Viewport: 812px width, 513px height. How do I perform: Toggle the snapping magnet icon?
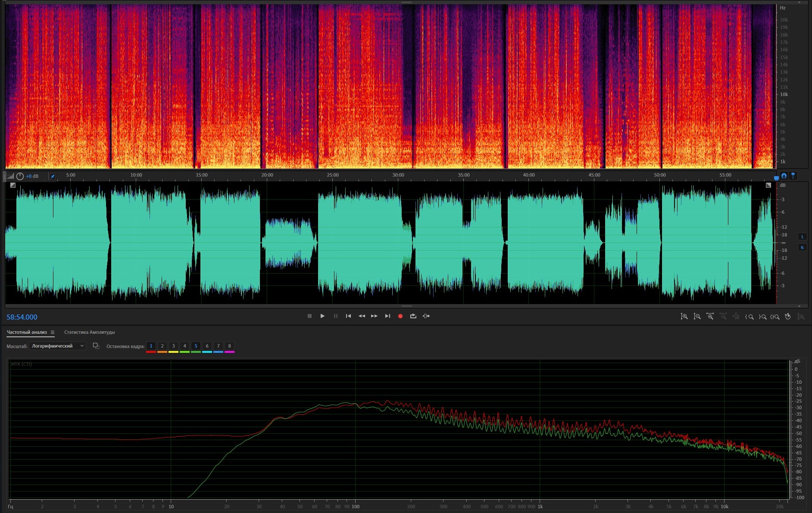click(x=784, y=176)
